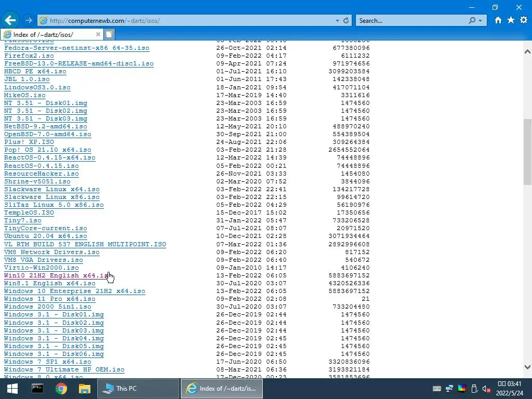Image resolution: width=532 pixels, height=399 pixels.
Task: Click the Tiny7.iso link
Action: pos(23,220)
